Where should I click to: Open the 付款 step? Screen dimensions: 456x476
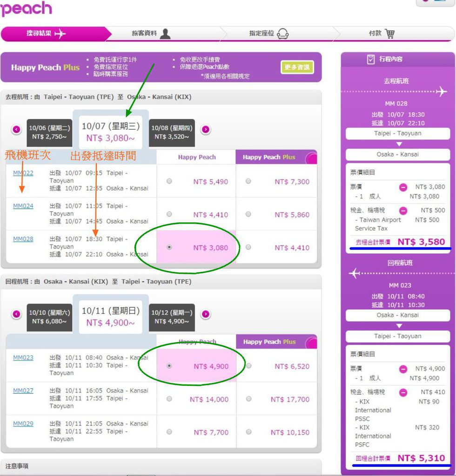(x=394, y=33)
